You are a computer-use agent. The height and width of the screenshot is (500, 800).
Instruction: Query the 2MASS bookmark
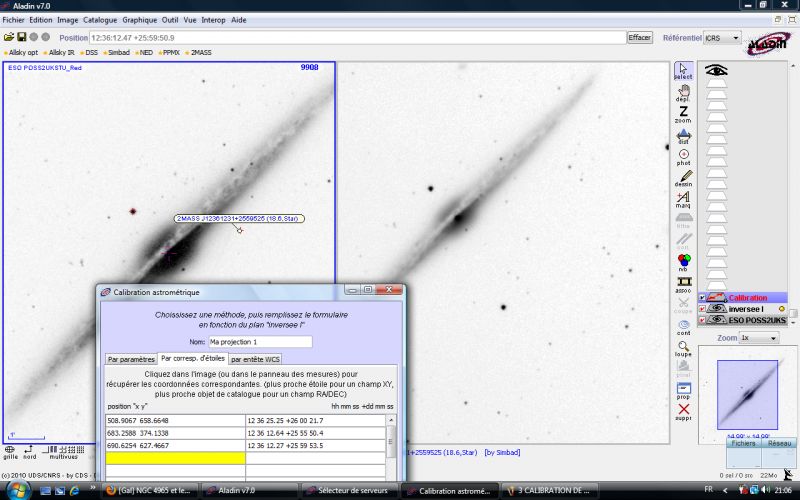point(198,53)
